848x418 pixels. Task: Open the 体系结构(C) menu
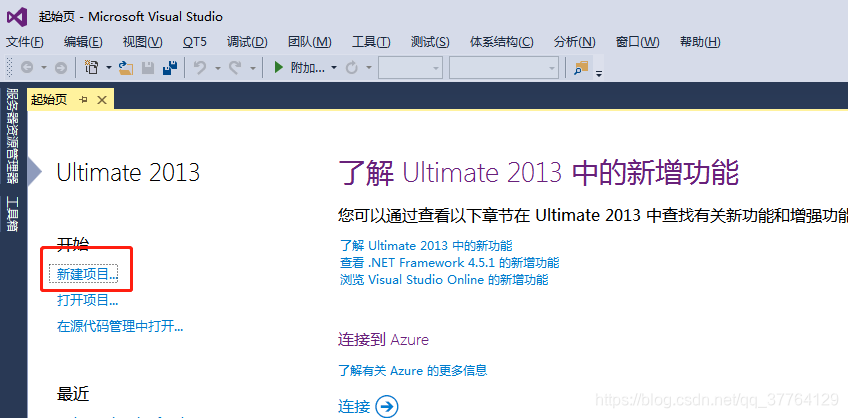pyautogui.click(x=501, y=42)
